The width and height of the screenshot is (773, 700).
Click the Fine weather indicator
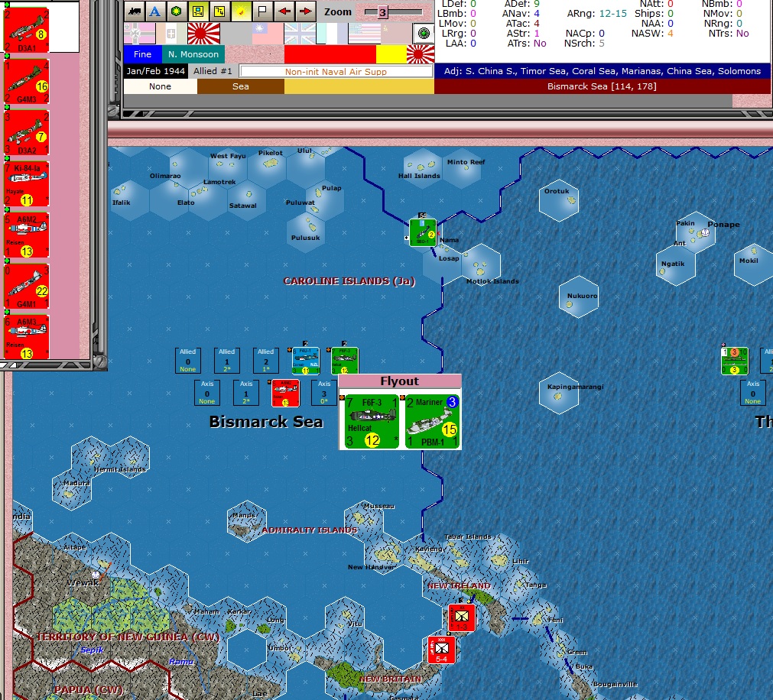142,54
